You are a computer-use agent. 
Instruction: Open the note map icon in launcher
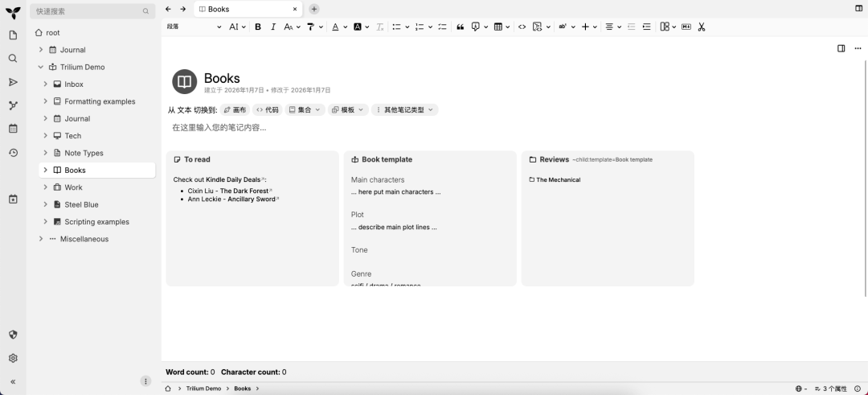coord(13,105)
